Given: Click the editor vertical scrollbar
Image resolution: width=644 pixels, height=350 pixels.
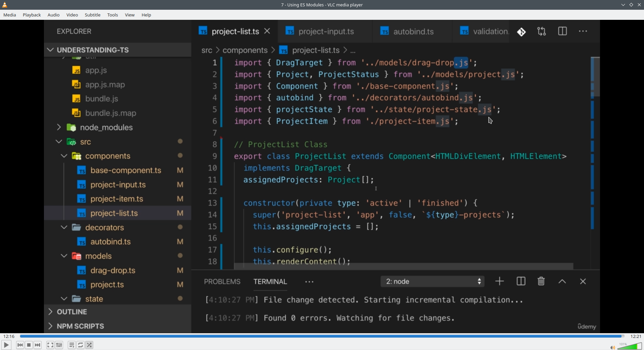Looking at the screenshot, I should tap(595, 77).
